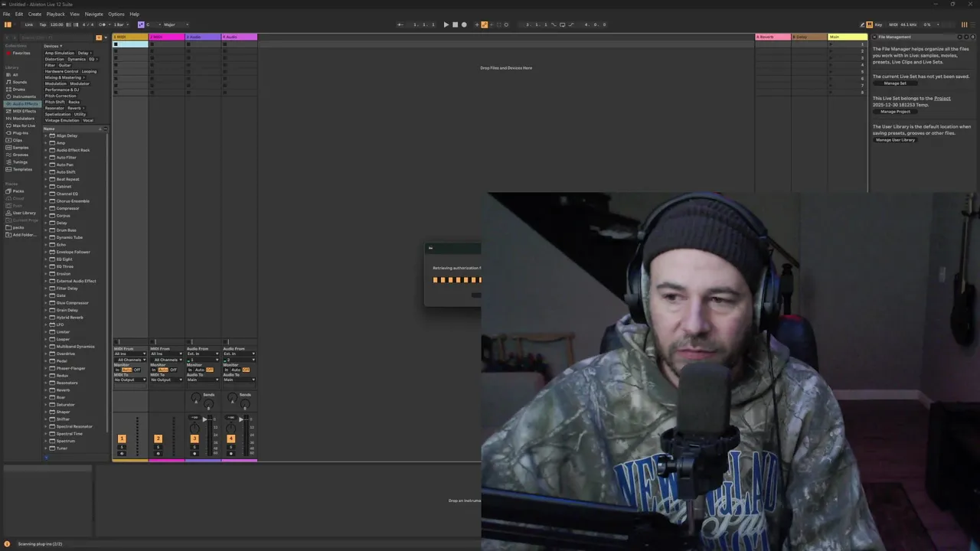Click track 3 volume fader handle
Viewport: 980px width, 551px height.
pyautogui.click(x=204, y=419)
